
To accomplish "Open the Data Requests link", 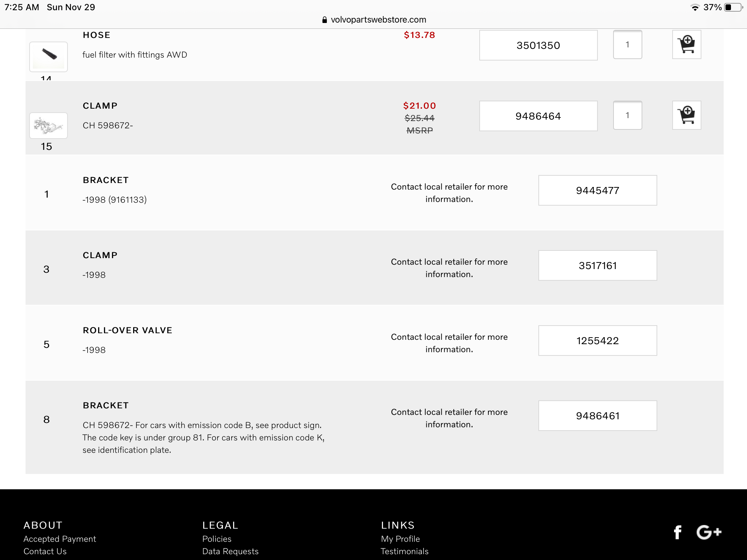I will pos(230,551).
